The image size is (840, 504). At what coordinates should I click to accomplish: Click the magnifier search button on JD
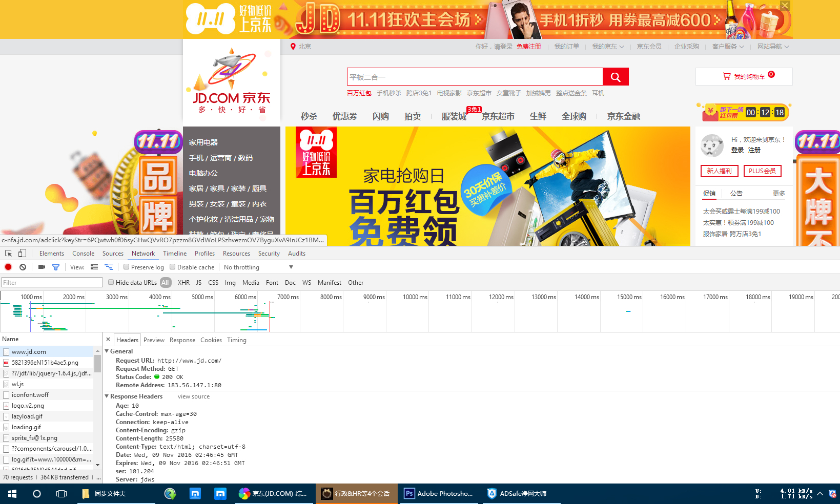click(616, 77)
